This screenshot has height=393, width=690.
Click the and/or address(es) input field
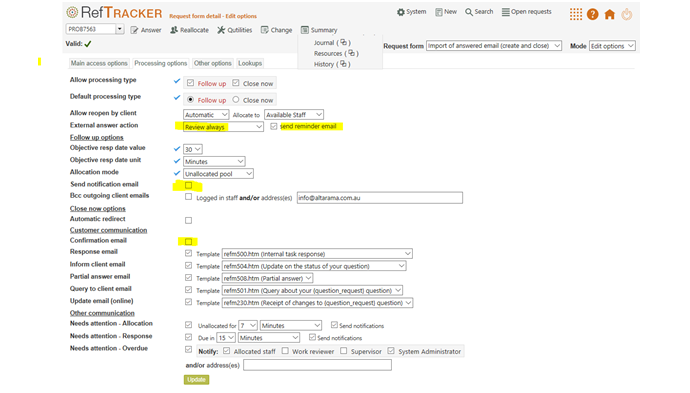pyautogui.click(x=317, y=365)
